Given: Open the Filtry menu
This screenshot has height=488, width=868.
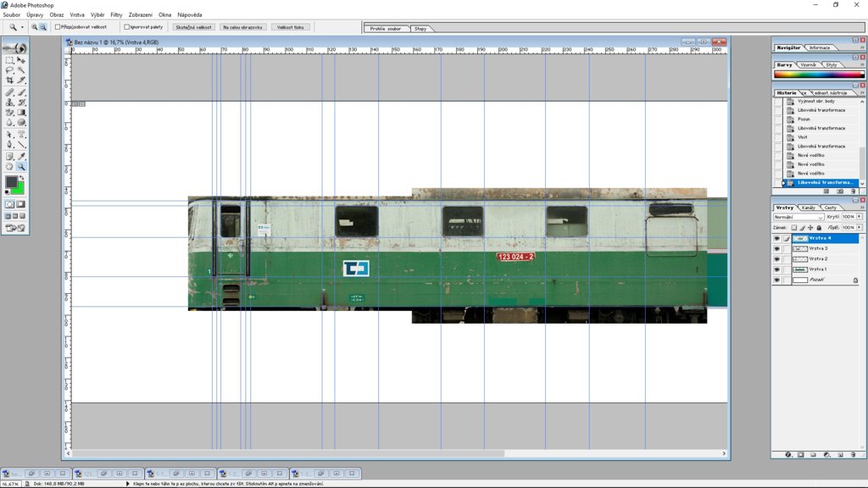Looking at the screenshot, I should [116, 14].
